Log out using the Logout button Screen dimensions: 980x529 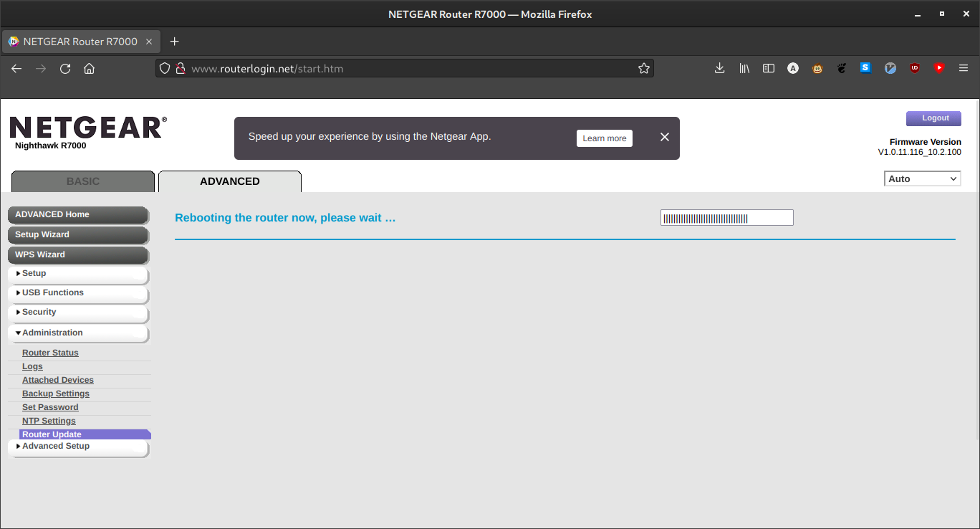click(934, 118)
